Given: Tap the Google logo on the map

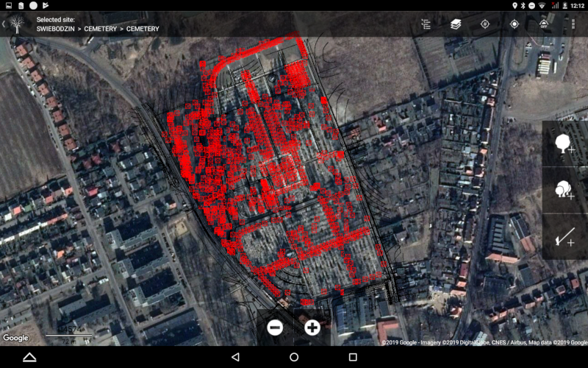Looking at the screenshot, I should 15,338.
